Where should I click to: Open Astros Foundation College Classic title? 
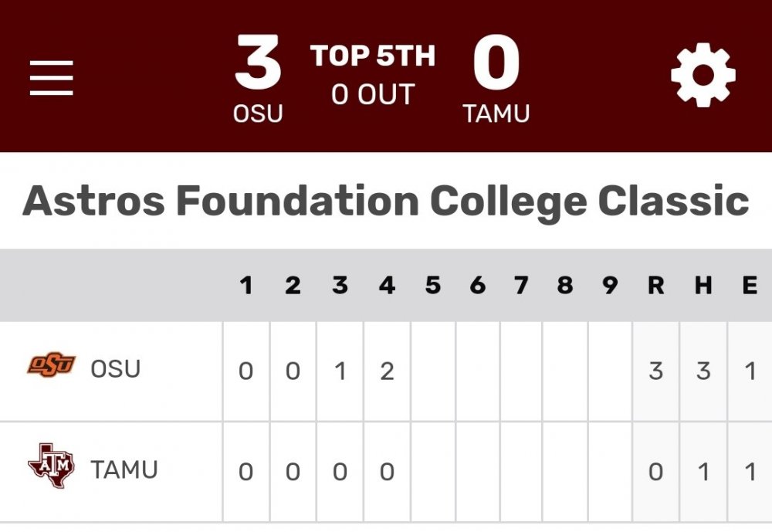point(386,201)
